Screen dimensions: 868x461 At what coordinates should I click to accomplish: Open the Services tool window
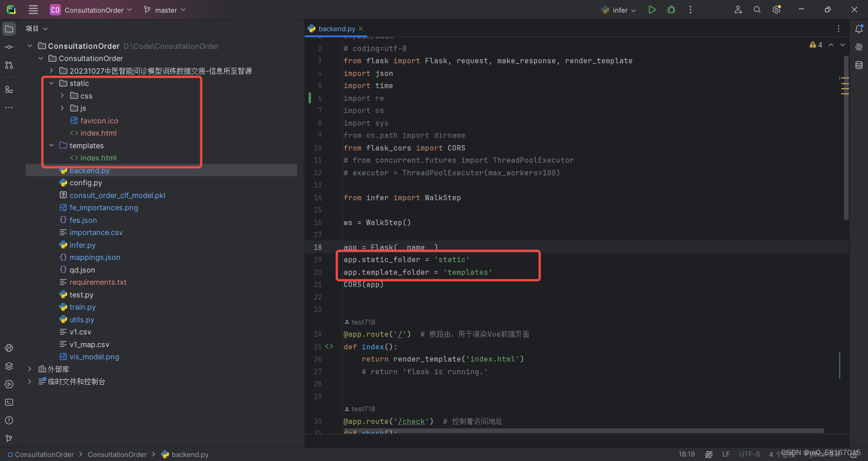point(9,384)
